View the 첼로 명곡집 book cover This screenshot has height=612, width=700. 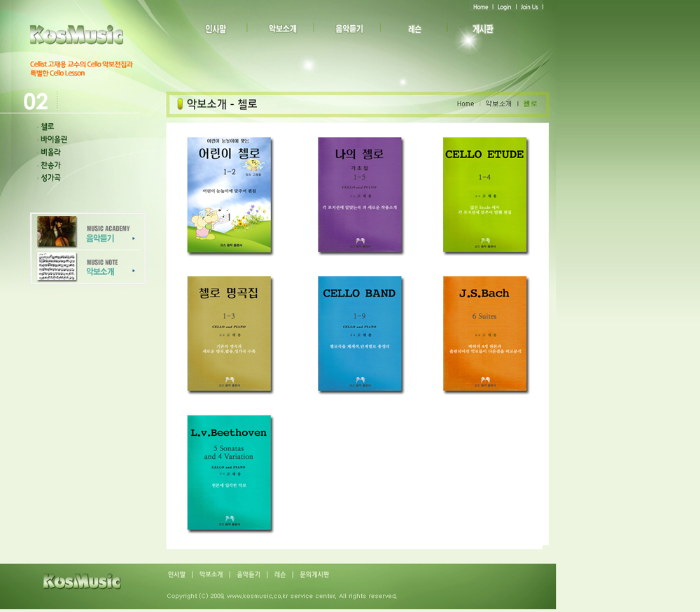(x=229, y=334)
